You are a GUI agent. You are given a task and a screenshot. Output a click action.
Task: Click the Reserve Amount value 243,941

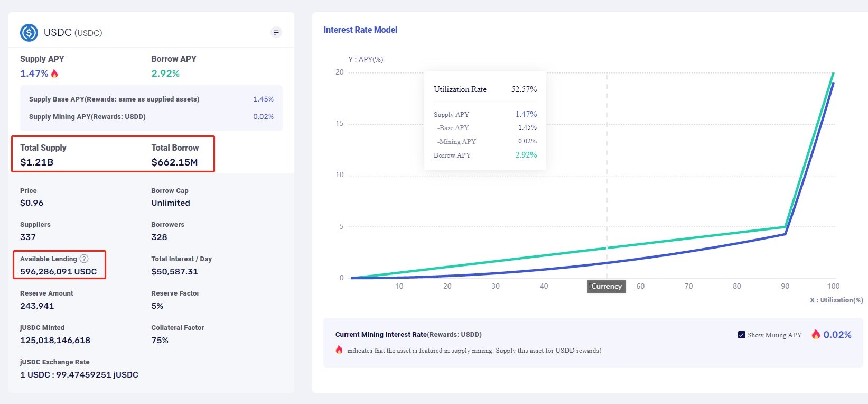(x=37, y=306)
